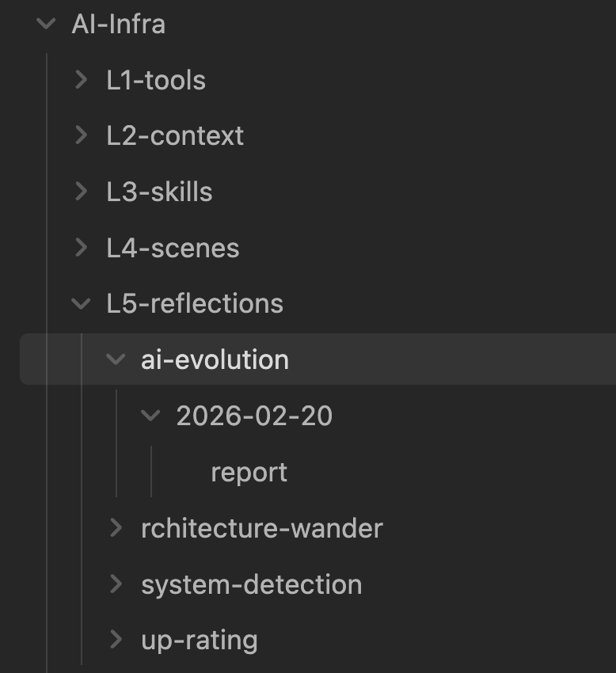Click the L1-tools folder label
616x673 pixels.
click(x=156, y=79)
